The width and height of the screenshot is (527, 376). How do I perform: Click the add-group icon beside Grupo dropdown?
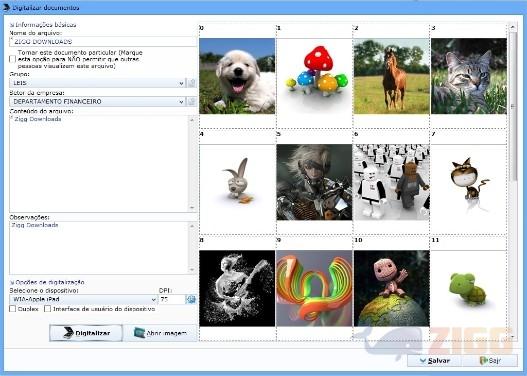[192, 83]
